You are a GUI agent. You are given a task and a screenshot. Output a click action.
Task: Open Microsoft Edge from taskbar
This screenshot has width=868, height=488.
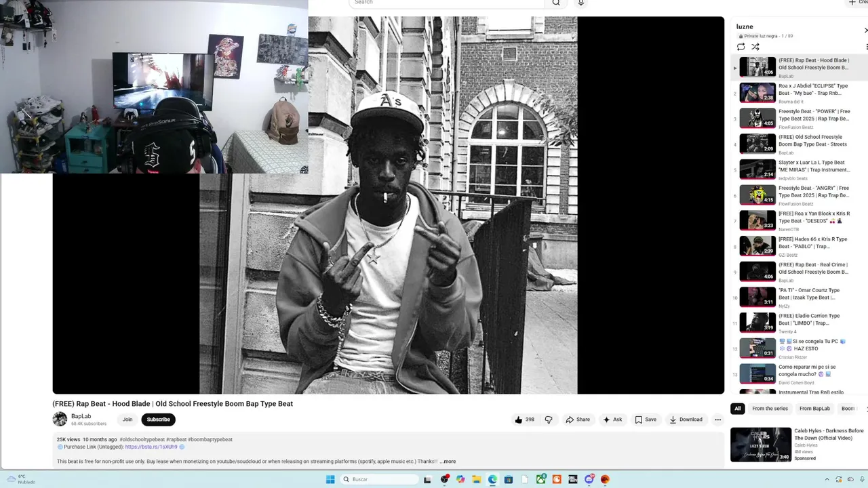point(492,479)
